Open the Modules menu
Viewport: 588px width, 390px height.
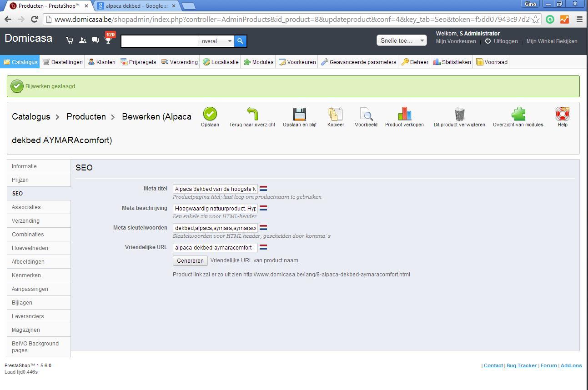258,62
